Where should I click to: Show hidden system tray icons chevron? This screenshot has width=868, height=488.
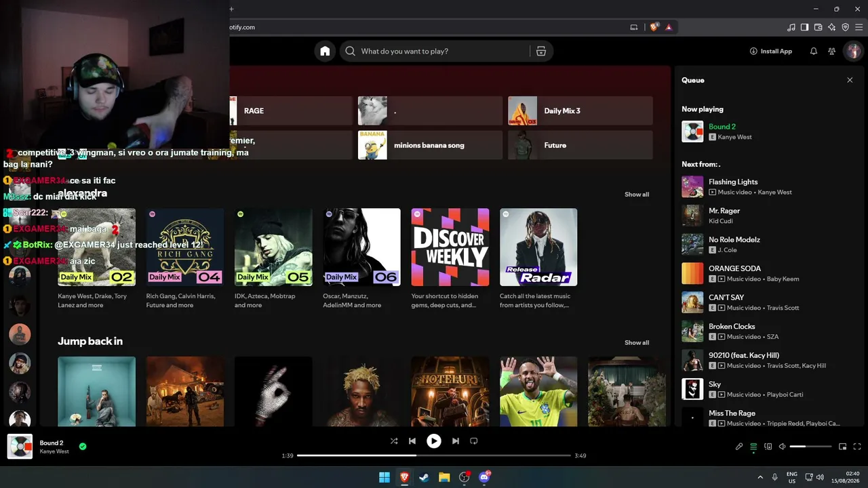[x=760, y=477]
